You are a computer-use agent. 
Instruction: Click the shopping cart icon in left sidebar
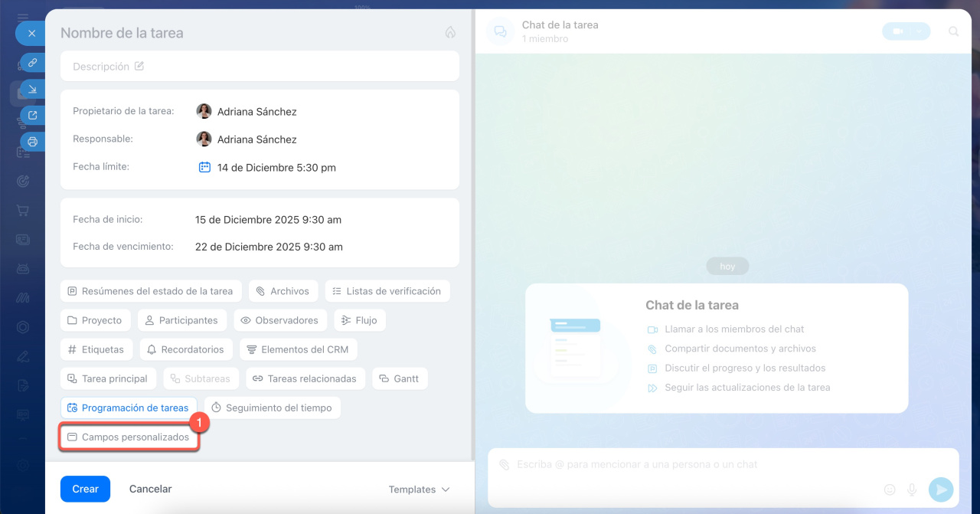pyautogui.click(x=23, y=210)
